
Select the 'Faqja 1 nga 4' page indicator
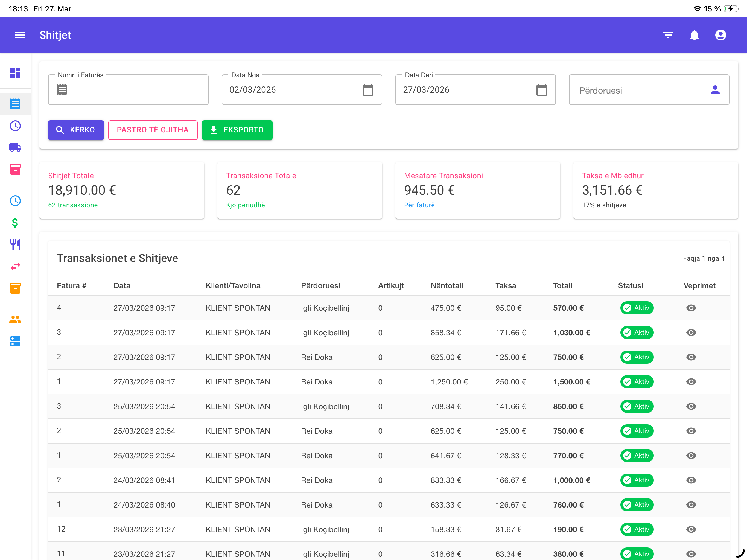point(704,258)
